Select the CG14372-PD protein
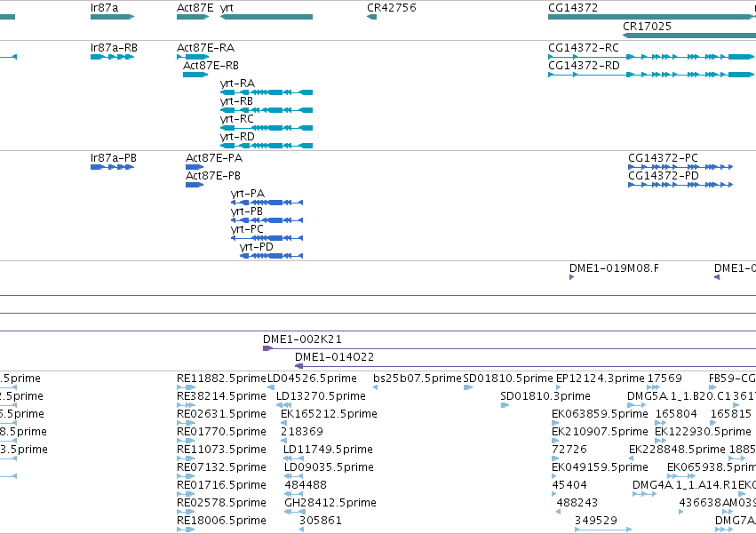This screenshot has width=756, height=534. (x=680, y=185)
